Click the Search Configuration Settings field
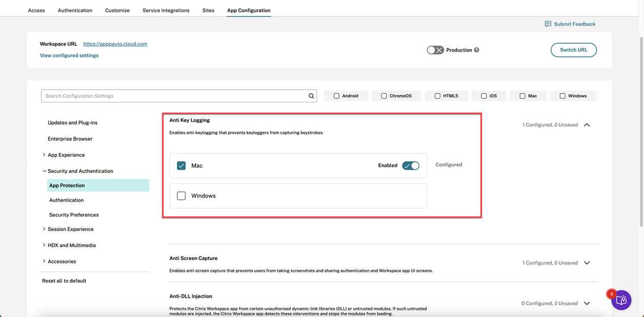The height and width of the screenshot is (317, 644). click(175, 96)
